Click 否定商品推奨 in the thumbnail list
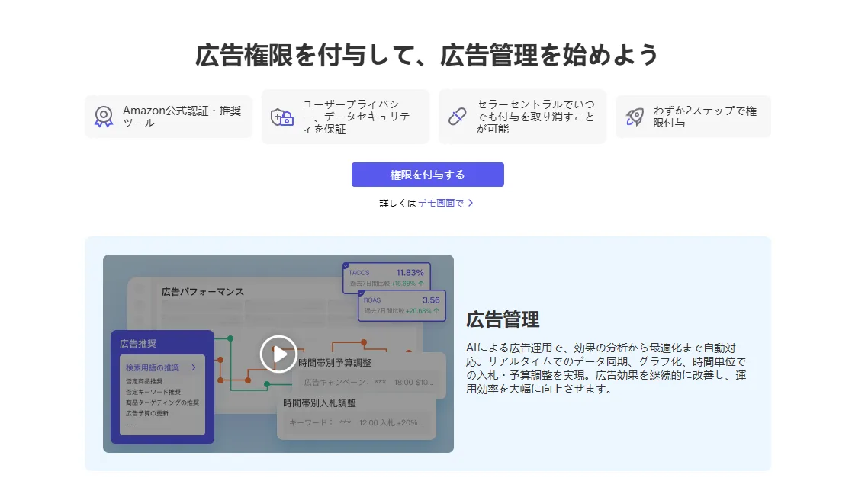The height and width of the screenshot is (481, 868). (144, 381)
